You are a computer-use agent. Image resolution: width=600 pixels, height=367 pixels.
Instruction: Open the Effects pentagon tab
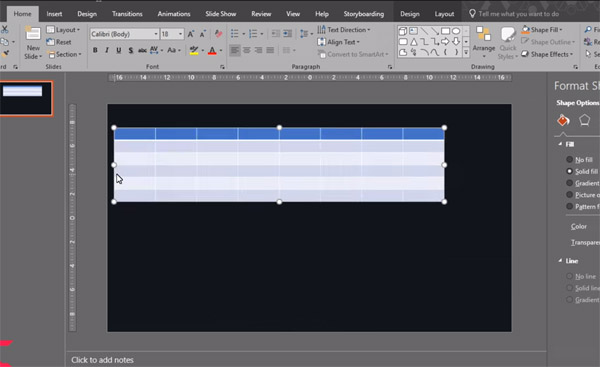584,121
